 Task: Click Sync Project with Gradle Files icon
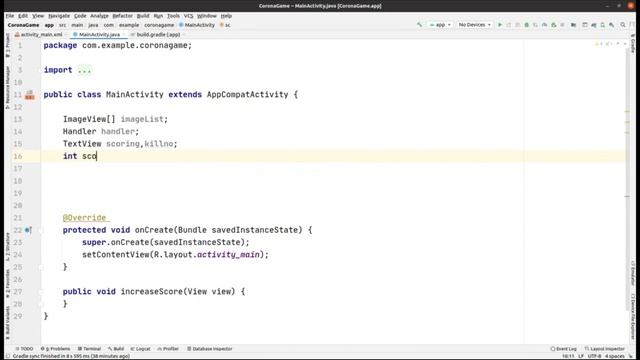(594, 25)
